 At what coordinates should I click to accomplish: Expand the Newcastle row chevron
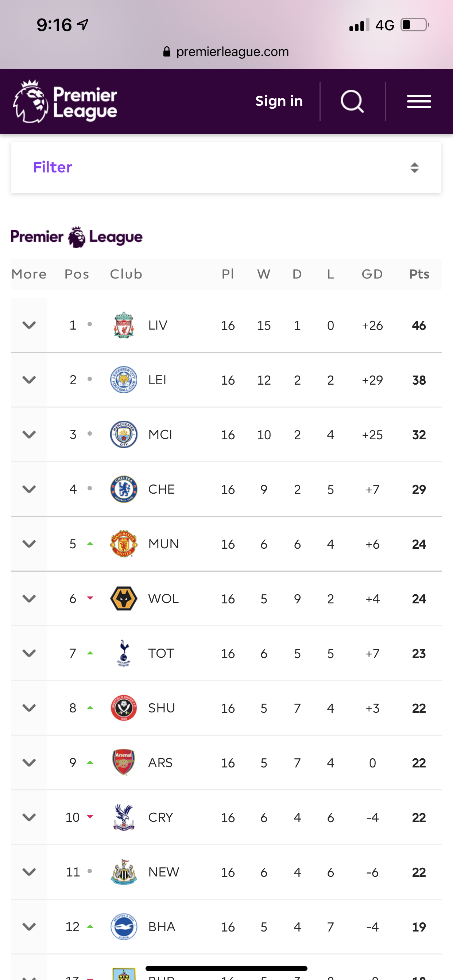click(29, 872)
